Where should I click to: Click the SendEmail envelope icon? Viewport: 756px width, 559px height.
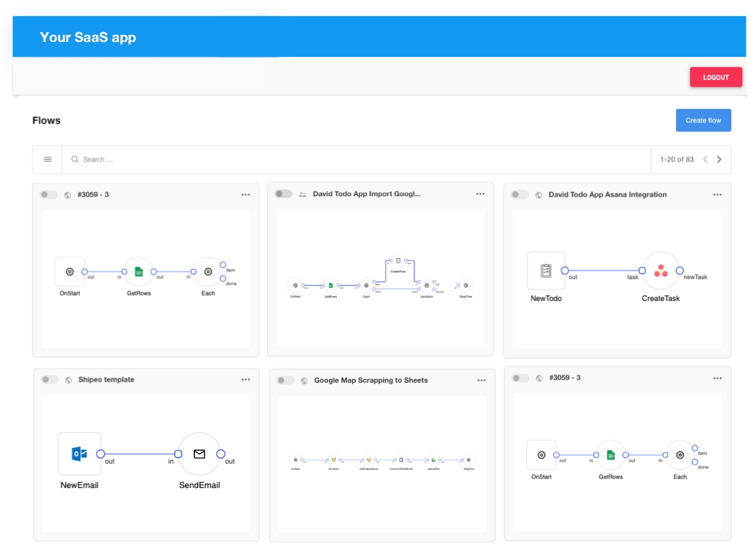coord(199,454)
